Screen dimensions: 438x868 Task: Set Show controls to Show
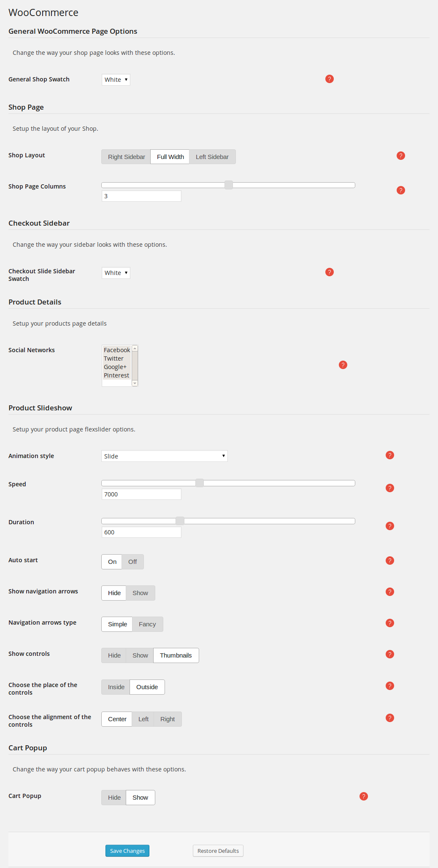(140, 655)
